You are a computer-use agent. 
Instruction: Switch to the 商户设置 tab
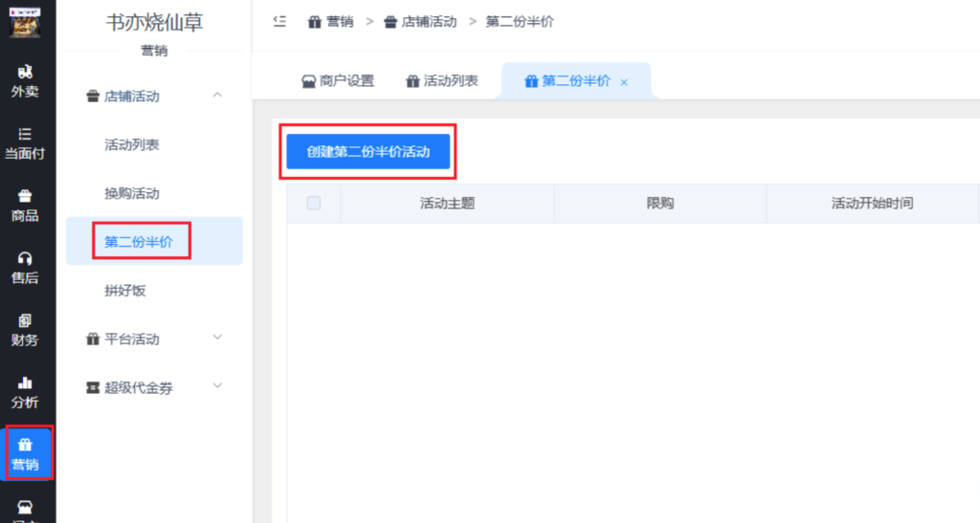[x=338, y=81]
